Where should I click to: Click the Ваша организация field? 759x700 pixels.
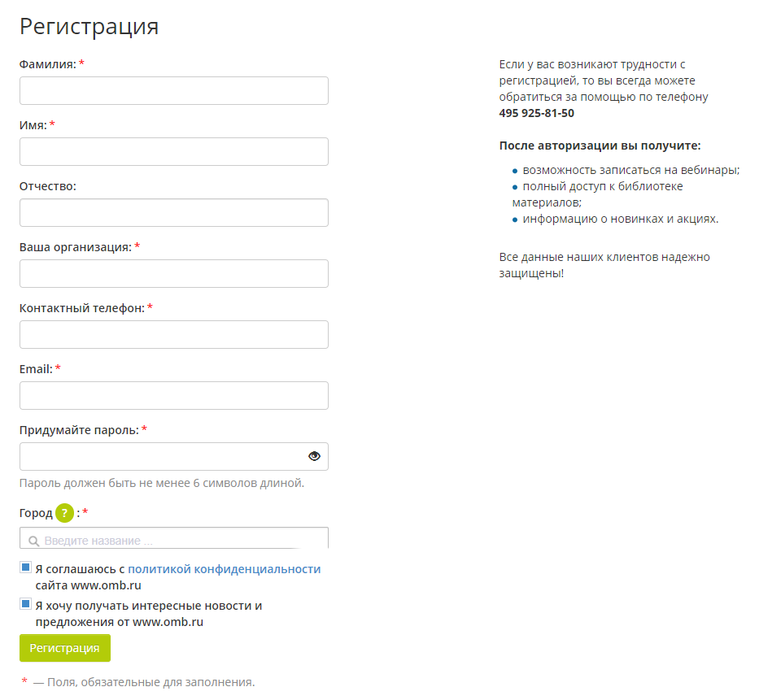pyautogui.click(x=173, y=274)
